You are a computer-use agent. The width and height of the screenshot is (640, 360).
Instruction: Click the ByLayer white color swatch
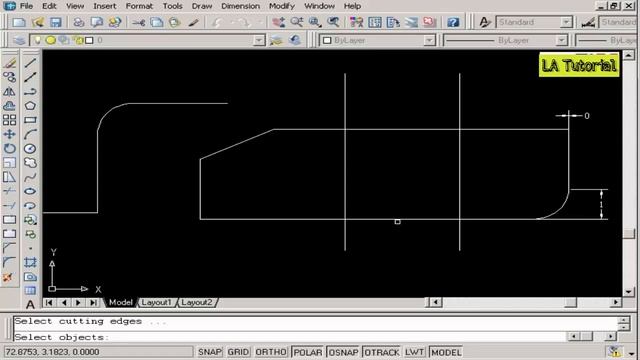tap(327, 40)
